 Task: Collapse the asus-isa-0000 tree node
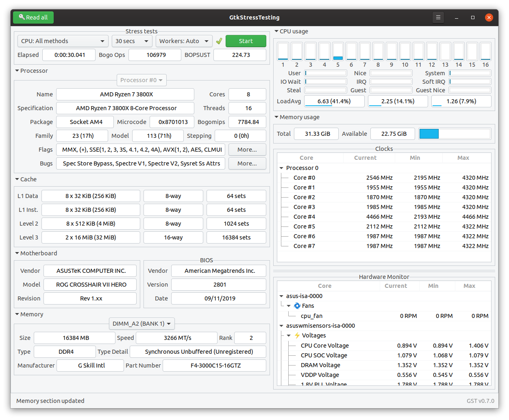[281, 296]
